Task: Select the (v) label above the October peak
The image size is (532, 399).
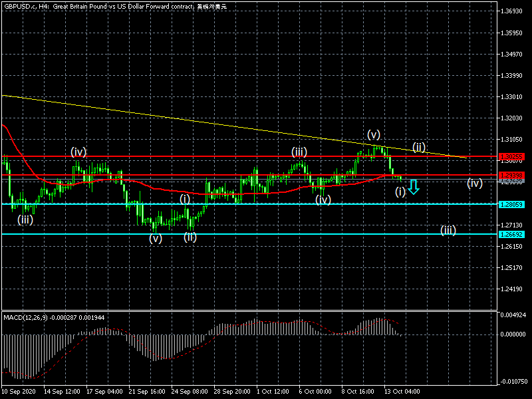Action: click(373, 134)
